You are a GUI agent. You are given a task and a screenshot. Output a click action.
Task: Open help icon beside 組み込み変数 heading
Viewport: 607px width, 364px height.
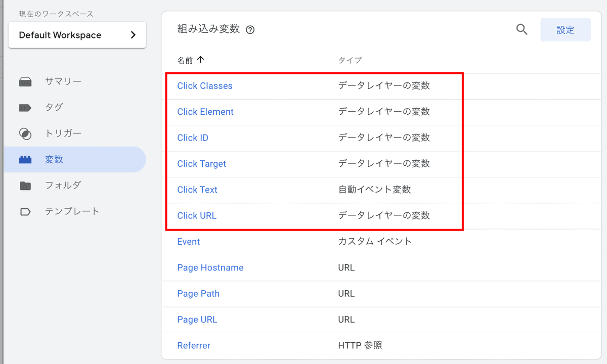tap(250, 30)
